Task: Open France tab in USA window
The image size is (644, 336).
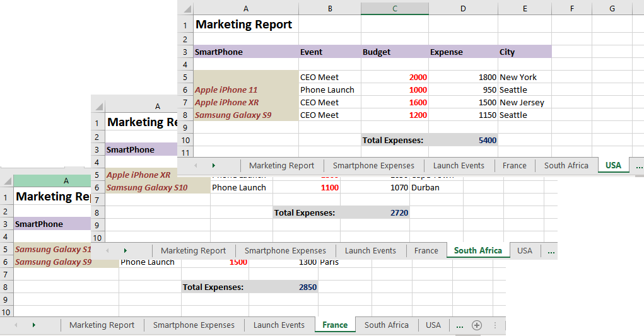Action: (x=514, y=165)
